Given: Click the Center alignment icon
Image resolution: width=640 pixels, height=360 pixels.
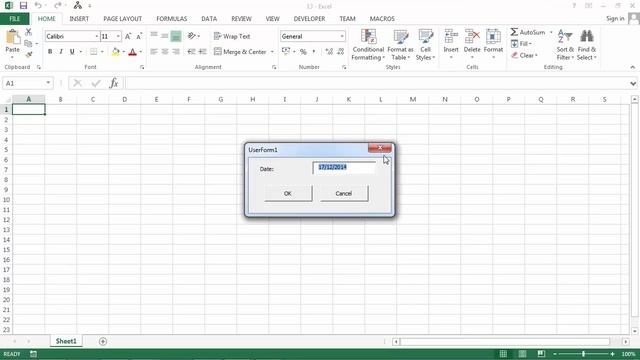Looking at the screenshot, I should click(x=165, y=52).
